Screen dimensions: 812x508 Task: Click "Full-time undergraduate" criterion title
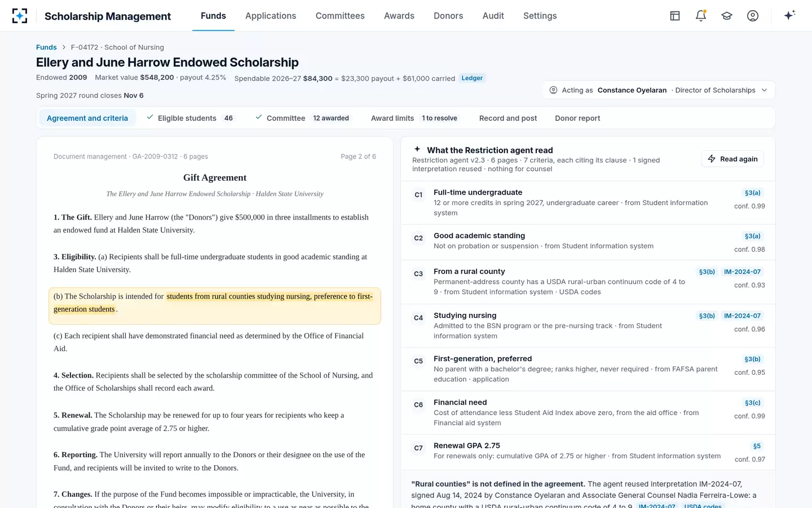tap(478, 192)
